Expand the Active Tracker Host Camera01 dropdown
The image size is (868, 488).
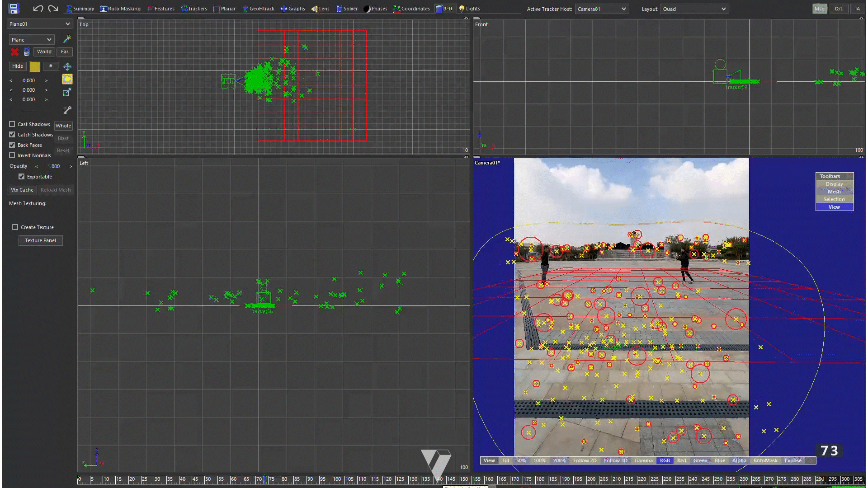[602, 9]
